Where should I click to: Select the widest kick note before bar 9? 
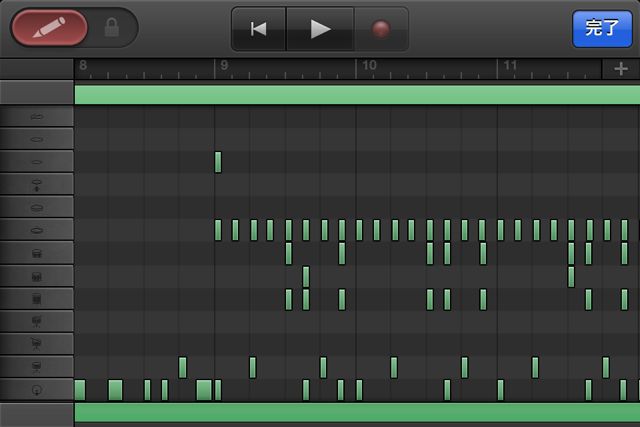click(x=204, y=390)
